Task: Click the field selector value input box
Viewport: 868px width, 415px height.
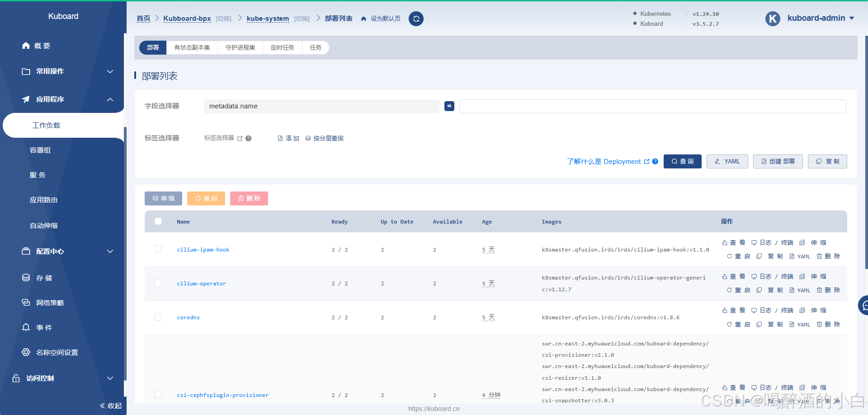Action: point(652,106)
